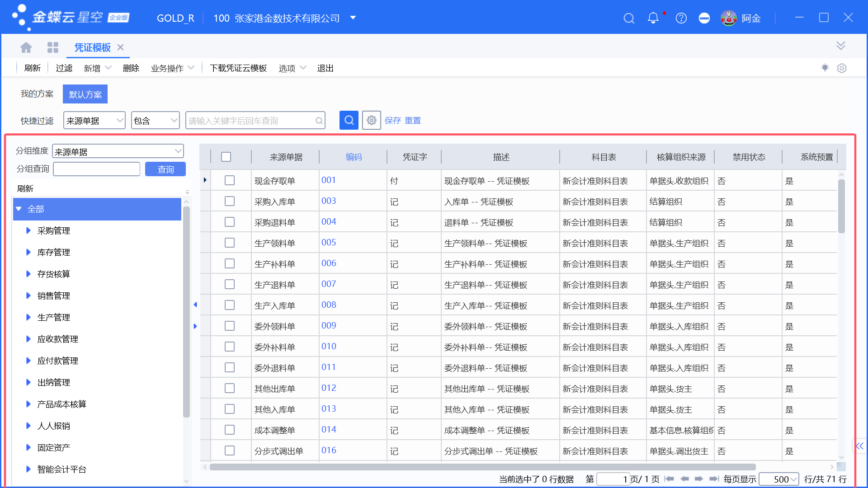Screen dimensions: 868x488
Task: Click the vertical scrollbar of the table
Action: tap(841, 206)
